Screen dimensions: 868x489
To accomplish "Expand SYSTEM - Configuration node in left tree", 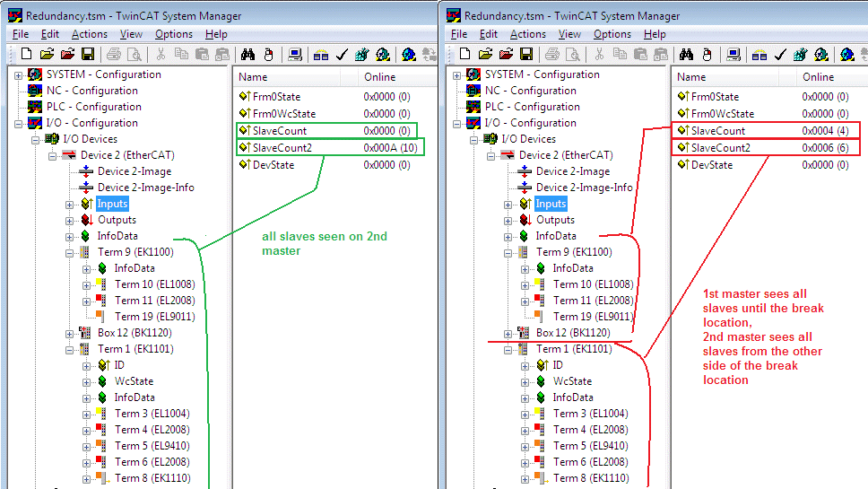I will point(18,75).
